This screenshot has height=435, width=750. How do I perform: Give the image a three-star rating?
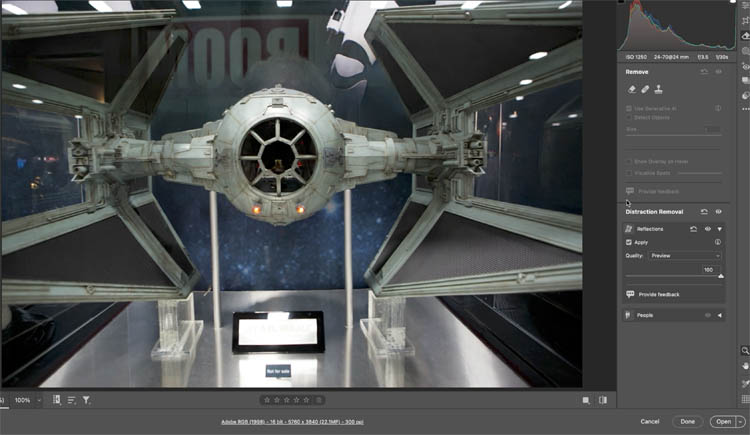click(x=287, y=400)
